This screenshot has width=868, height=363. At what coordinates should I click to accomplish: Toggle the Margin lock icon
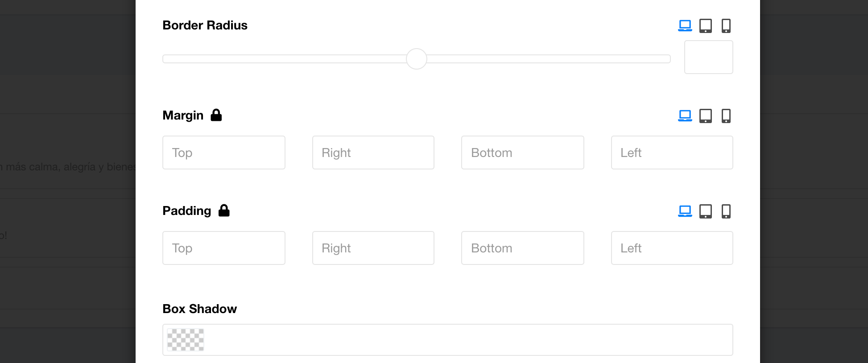tap(216, 115)
